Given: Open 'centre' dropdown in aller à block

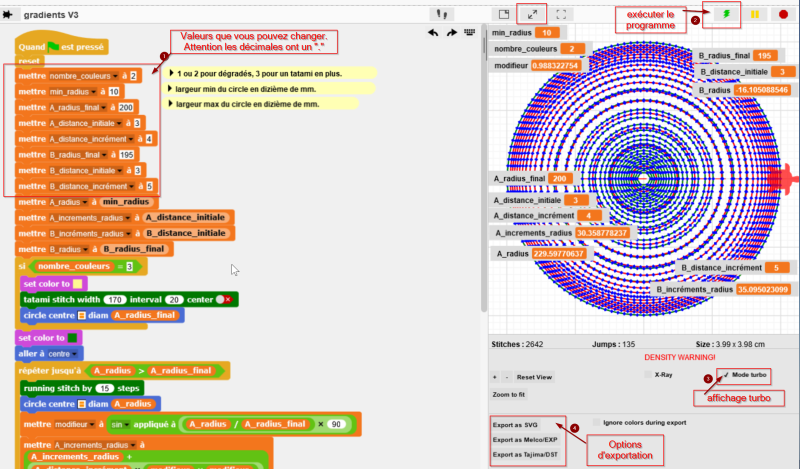Looking at the screenshot, I should (x=75, y=354).
